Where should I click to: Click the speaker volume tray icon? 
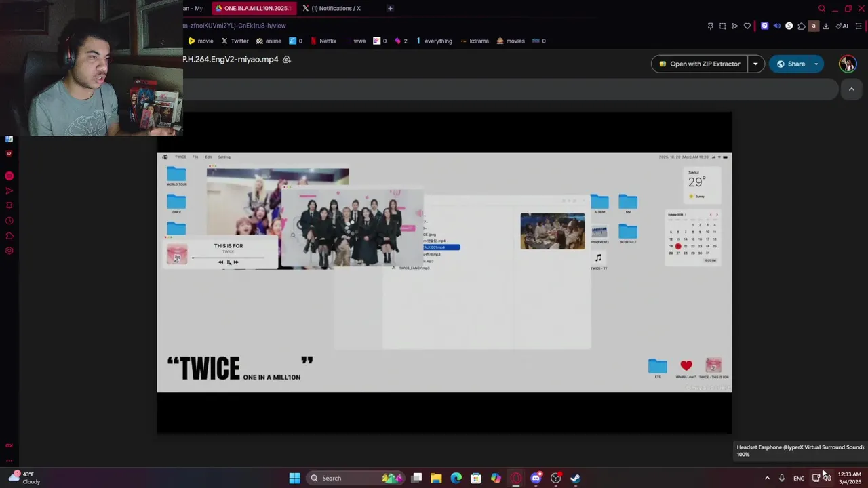pos(827,478)
